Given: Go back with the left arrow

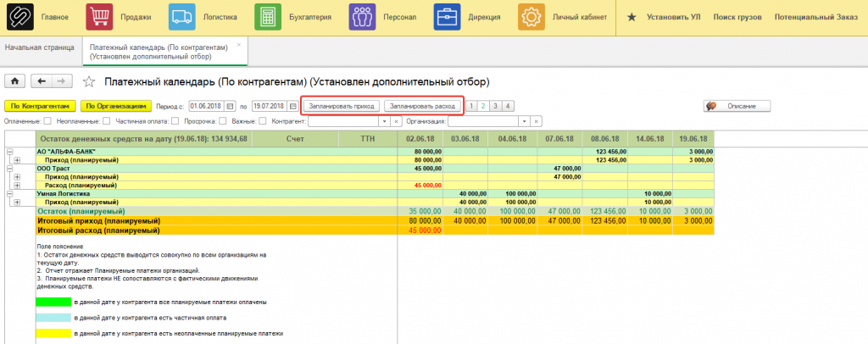Looking at the screenshot, I should coord(42,81).
